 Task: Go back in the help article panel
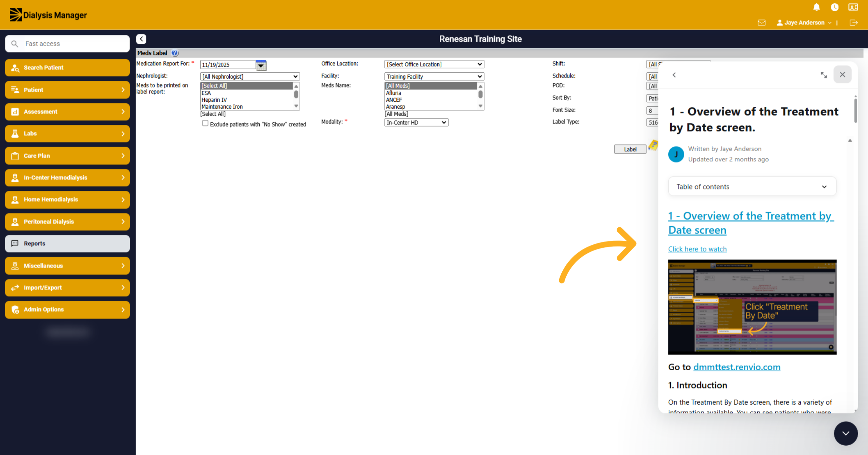tap(674, 75)
